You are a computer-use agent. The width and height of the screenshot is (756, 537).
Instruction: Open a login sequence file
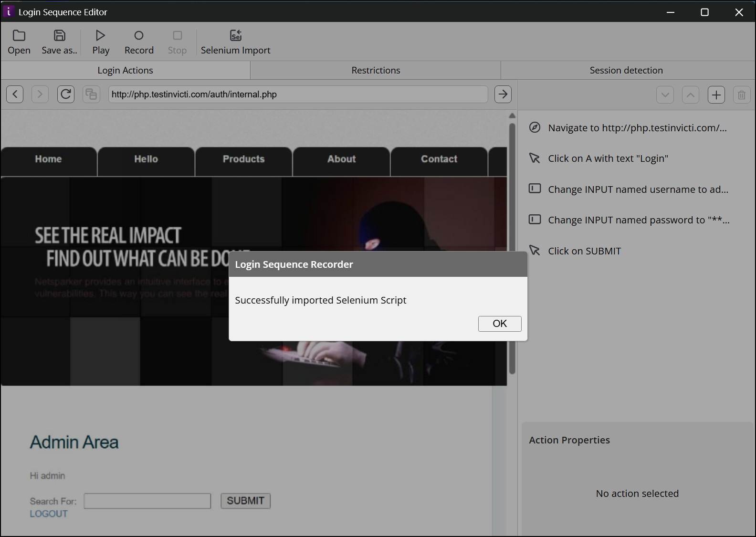(19, 42)
